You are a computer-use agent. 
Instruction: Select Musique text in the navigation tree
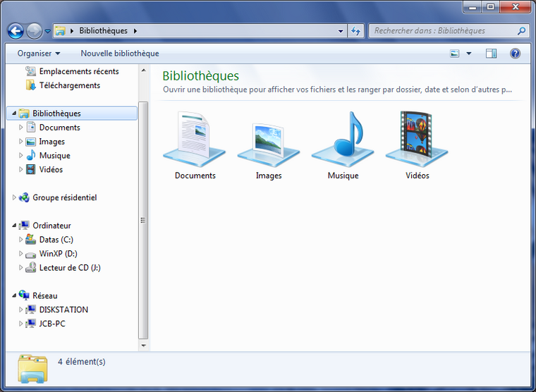coord(55,155)
